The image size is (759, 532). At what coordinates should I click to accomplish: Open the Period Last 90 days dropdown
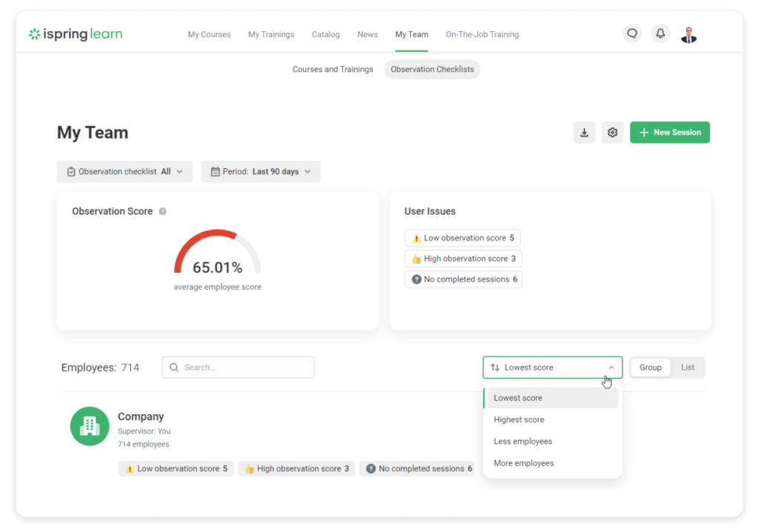260,171
